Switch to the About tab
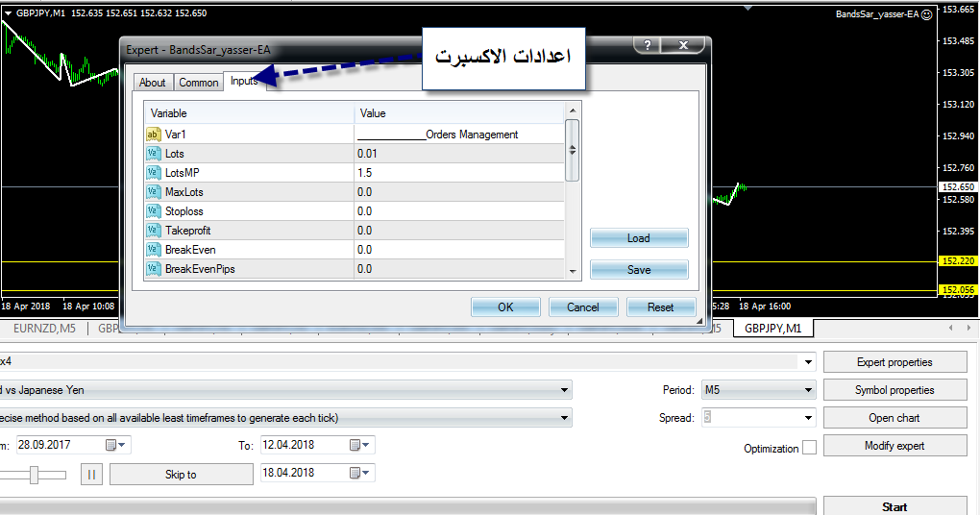 (x=152, y=83)
